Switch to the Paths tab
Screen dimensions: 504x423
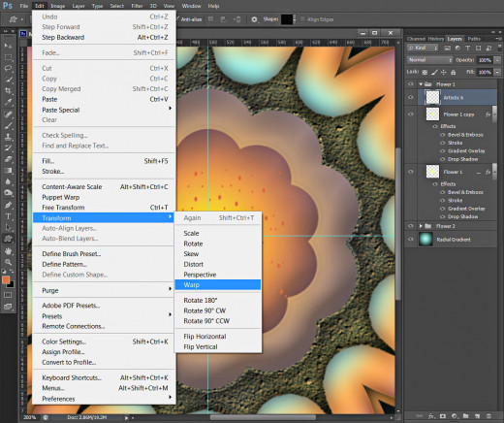tap(474, 39)
